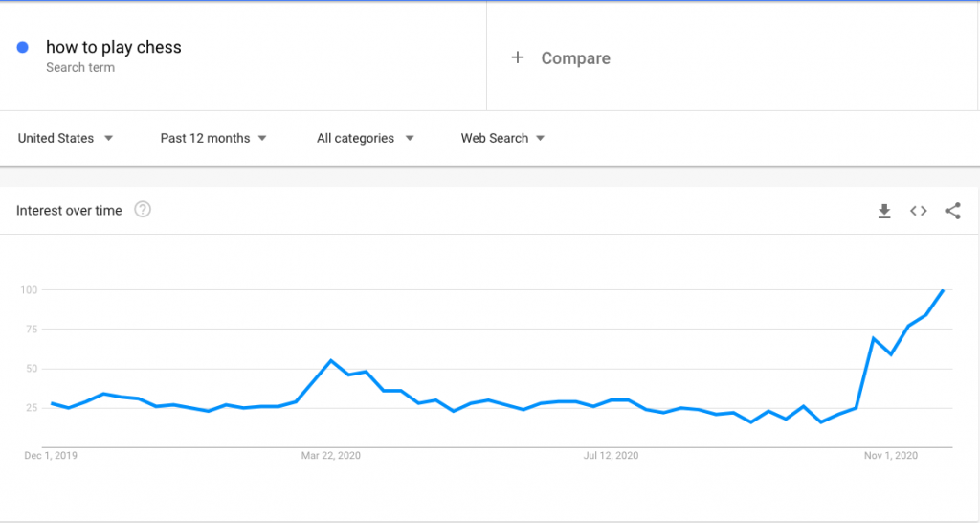The image size is (980, 523).
Task: Click the chart peak at 100
Action: pos(943,290)
